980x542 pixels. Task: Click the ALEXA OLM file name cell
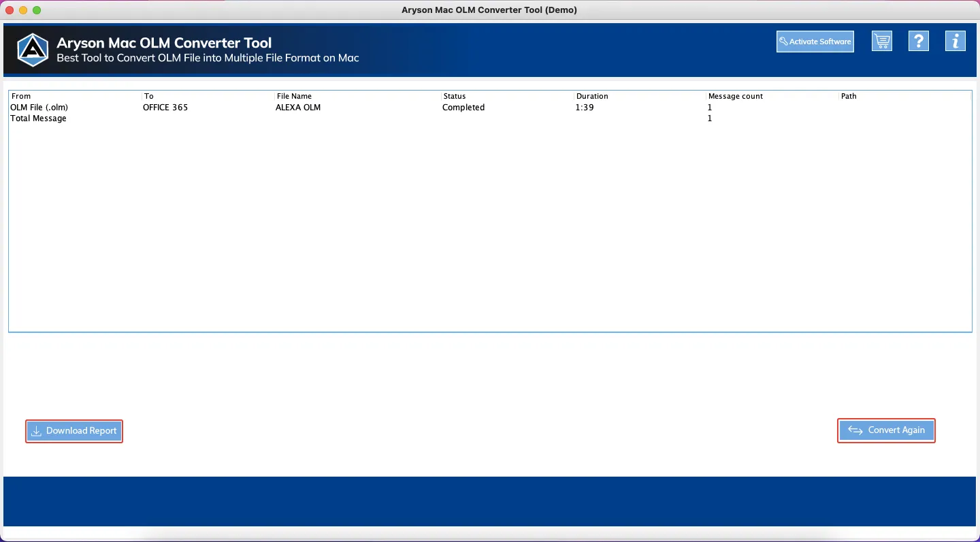tap(298, 108)
